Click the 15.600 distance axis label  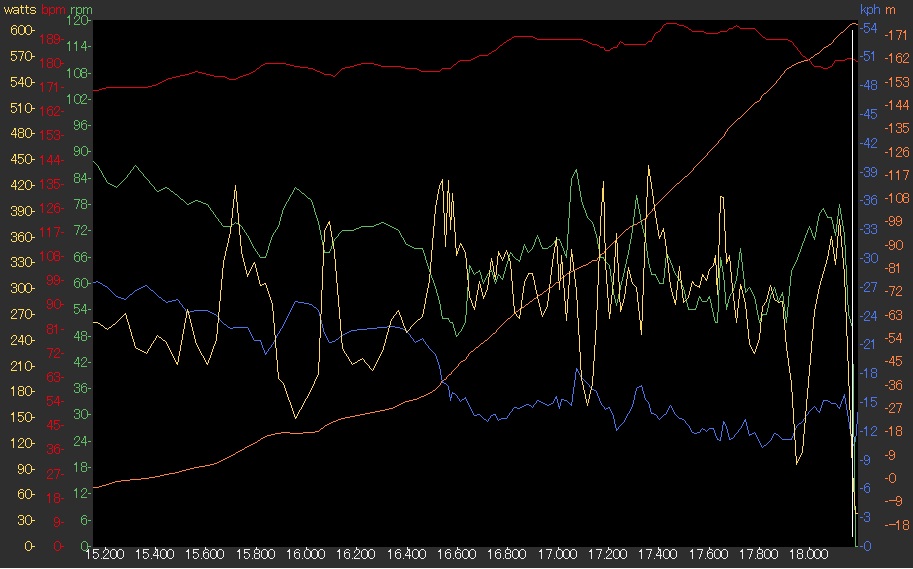(x=205, y=554)
